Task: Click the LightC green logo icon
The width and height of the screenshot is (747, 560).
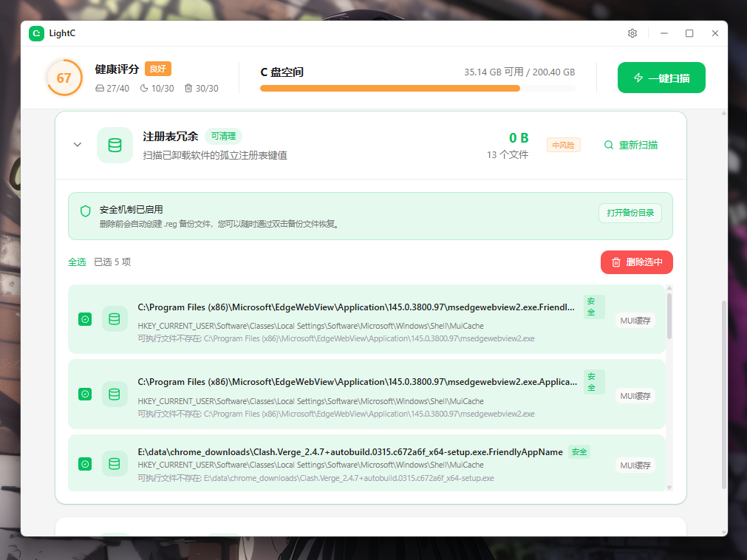Action: point(36,33)
